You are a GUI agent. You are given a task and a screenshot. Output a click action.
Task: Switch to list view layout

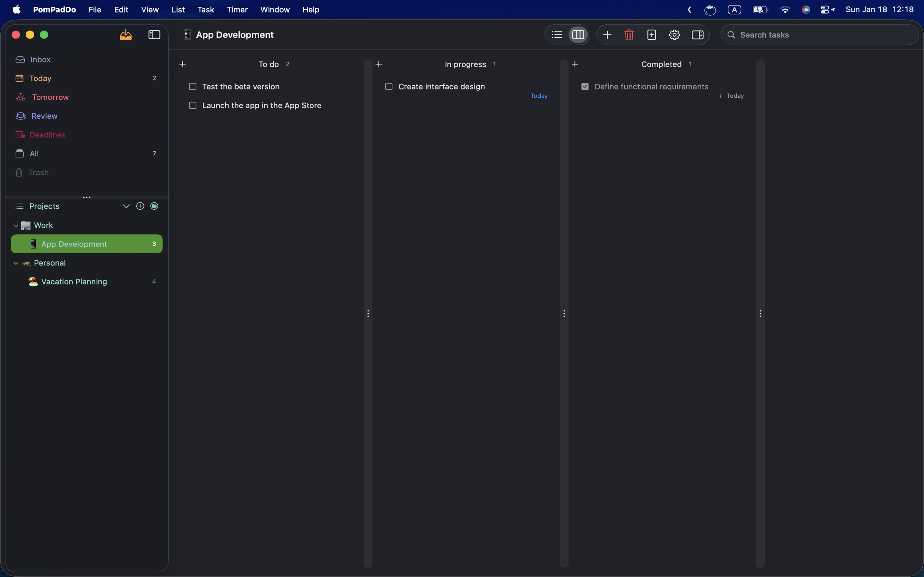tap(557, 35)
